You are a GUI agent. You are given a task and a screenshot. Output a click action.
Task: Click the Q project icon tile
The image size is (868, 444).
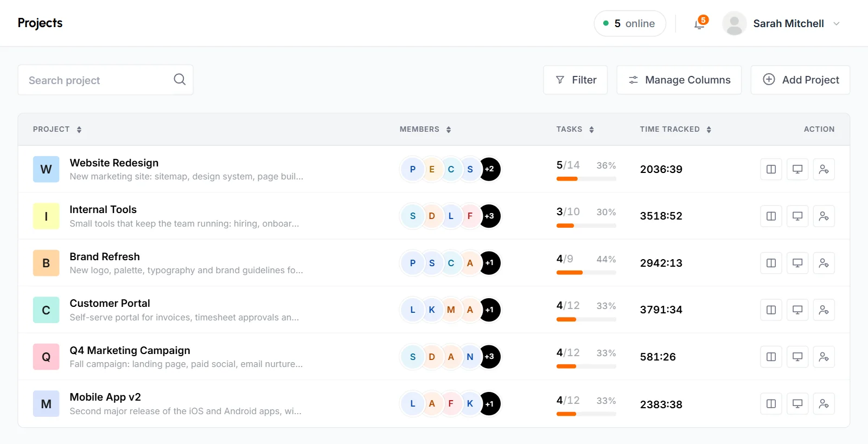coord(46,357)
